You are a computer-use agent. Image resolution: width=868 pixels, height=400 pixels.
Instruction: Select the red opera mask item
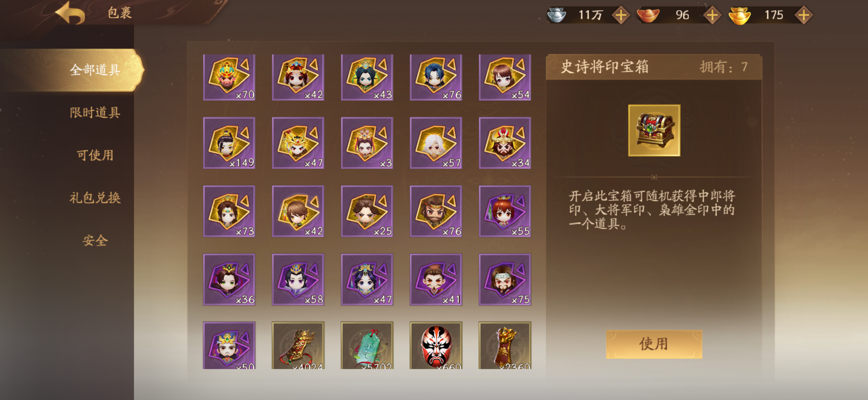tap(436, 345)
